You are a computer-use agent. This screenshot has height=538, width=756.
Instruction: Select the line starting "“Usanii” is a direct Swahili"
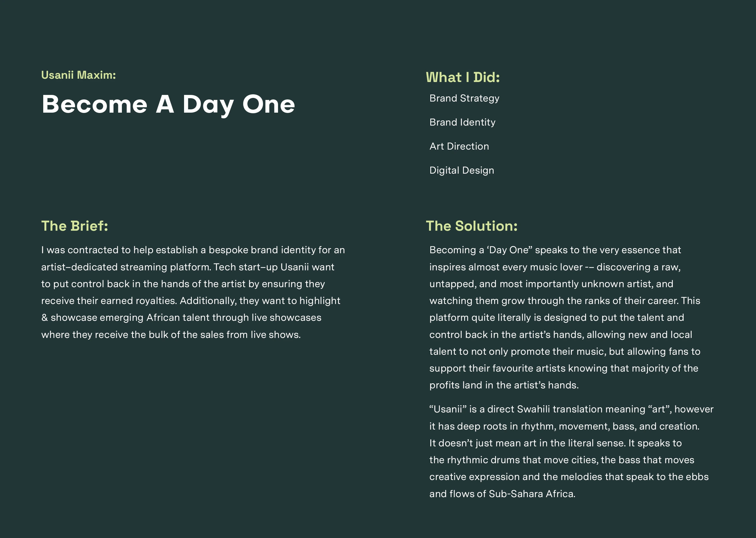pos(571,409)
